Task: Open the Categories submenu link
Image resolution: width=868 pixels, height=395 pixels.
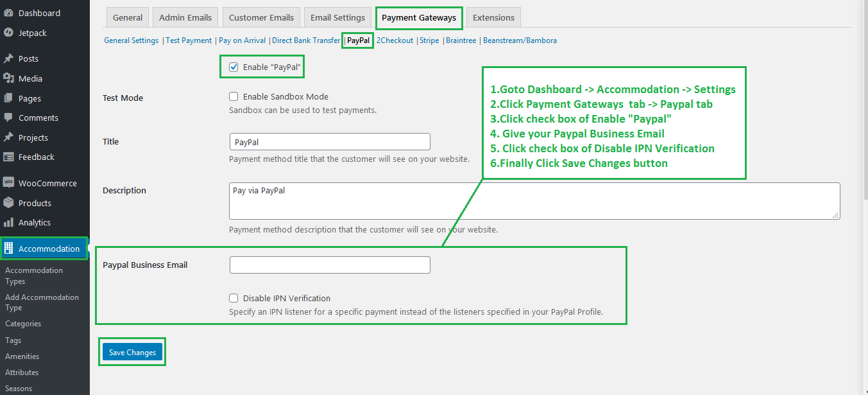Action: coord(23,324)
